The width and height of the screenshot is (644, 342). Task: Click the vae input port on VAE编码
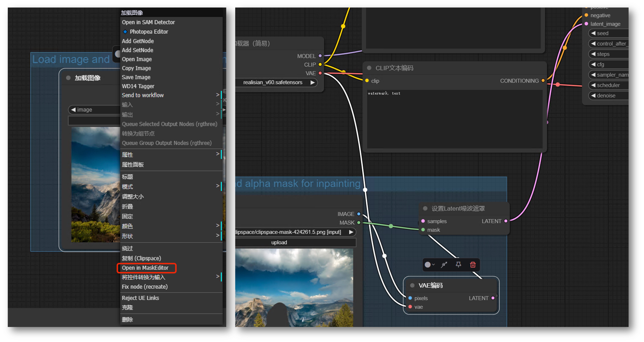(410, 307)
